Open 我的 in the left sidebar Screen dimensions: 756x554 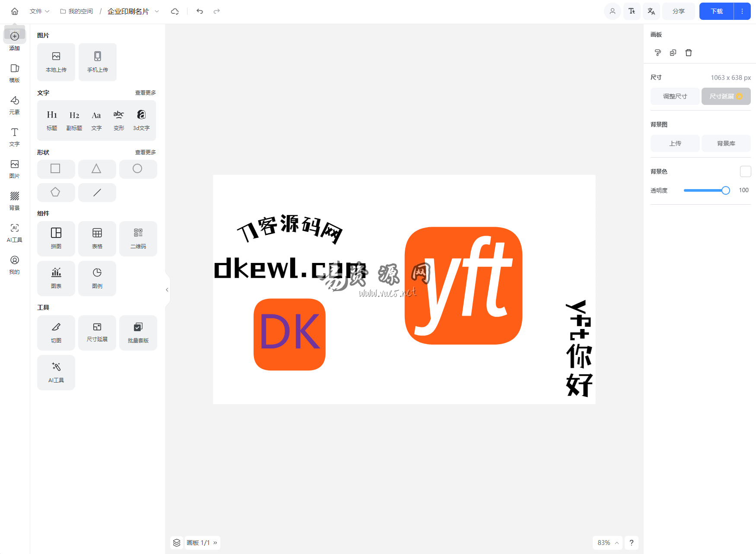point(15,264)
